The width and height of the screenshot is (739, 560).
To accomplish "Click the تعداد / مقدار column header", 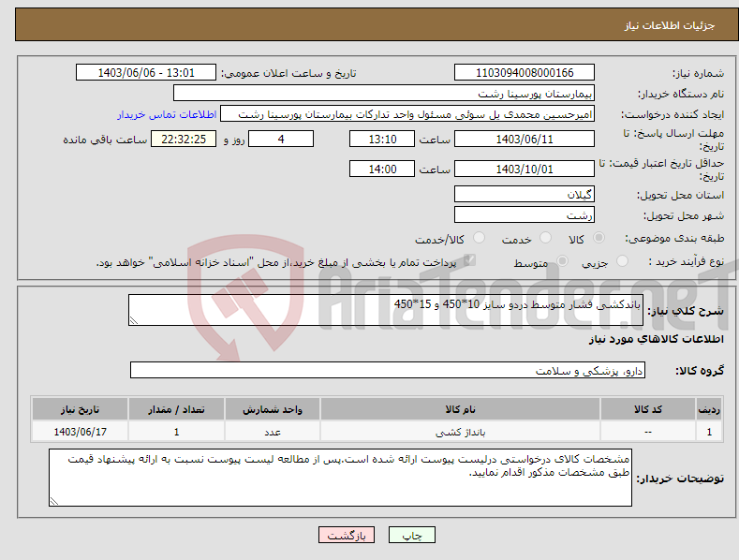I will pyautogui.click(x=176, y=409).
